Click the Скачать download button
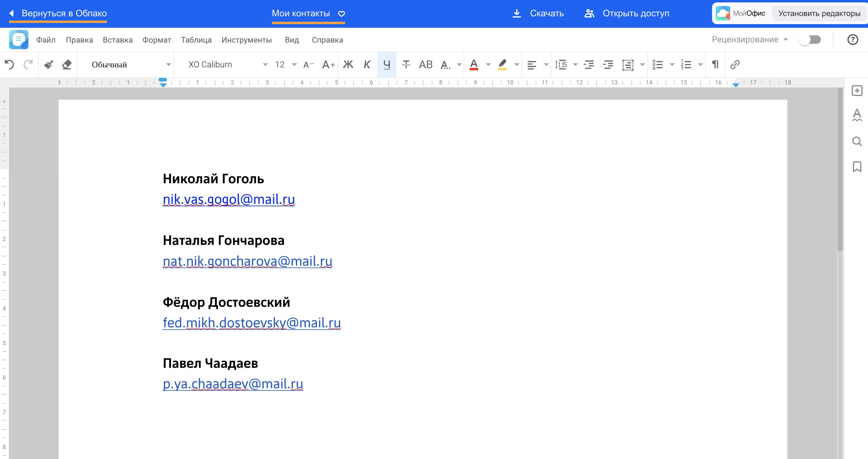This screenshot has height=459, width=868. 539,14
